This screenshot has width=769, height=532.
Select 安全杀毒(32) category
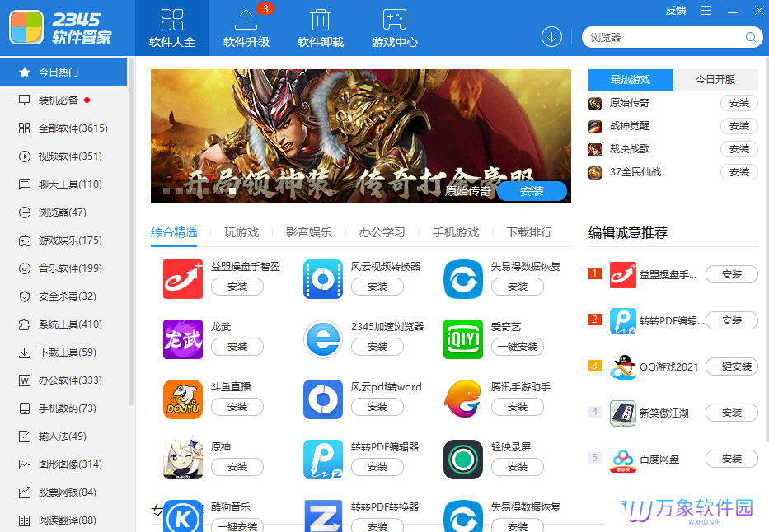pos(63,296)
